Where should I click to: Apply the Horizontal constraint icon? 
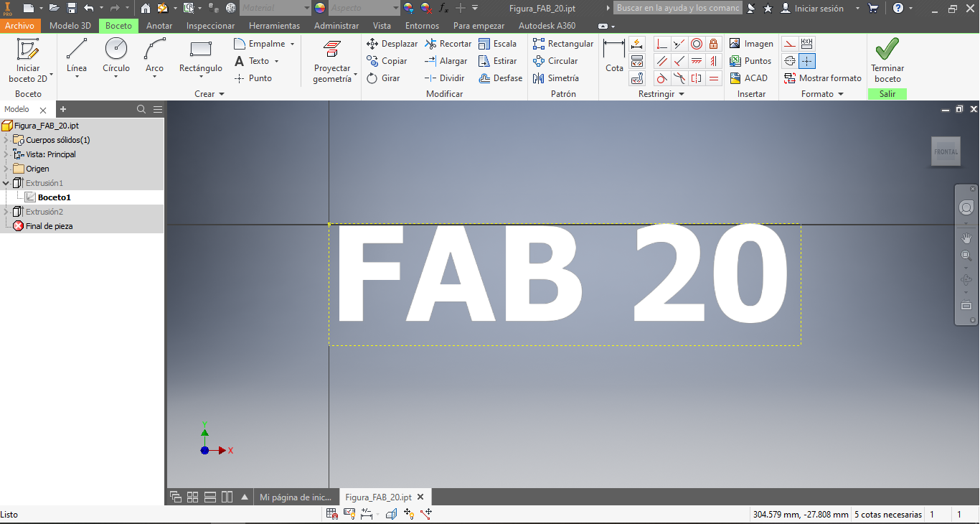[x=696, y=61]
